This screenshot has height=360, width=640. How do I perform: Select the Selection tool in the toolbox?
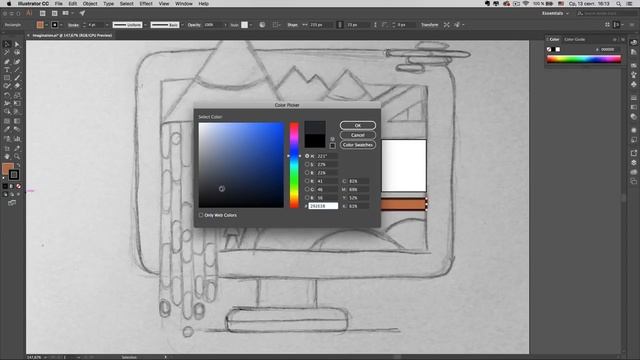pos(7,44)
